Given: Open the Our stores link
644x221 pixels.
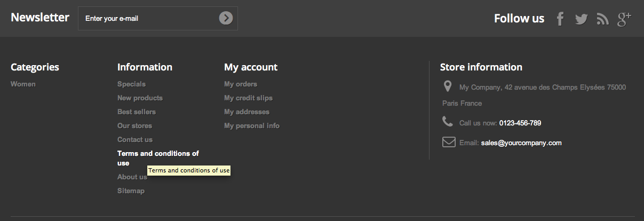Looking at the screenshot, I should point(134,126).
